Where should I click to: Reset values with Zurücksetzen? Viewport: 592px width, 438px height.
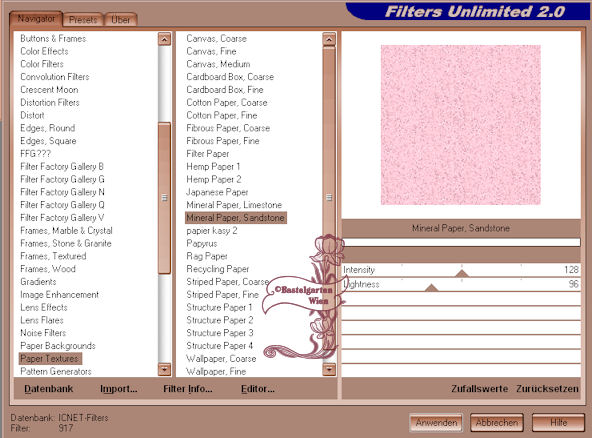point(547,389)
